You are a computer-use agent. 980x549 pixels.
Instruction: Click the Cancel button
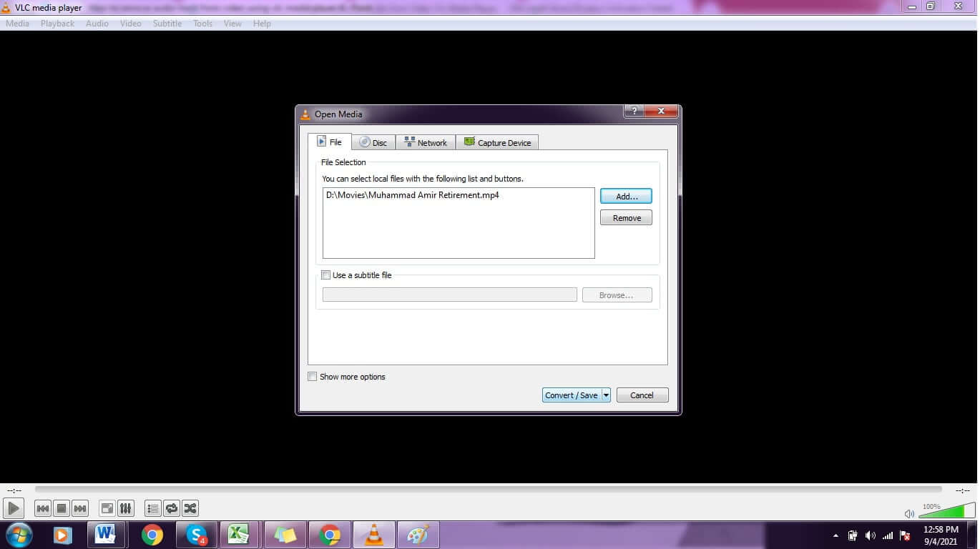point(642,395)
